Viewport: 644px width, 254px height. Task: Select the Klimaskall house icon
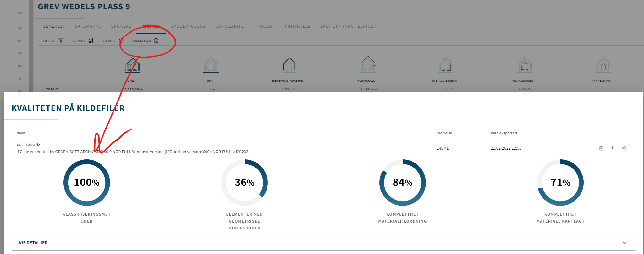[x=368, y=64]
